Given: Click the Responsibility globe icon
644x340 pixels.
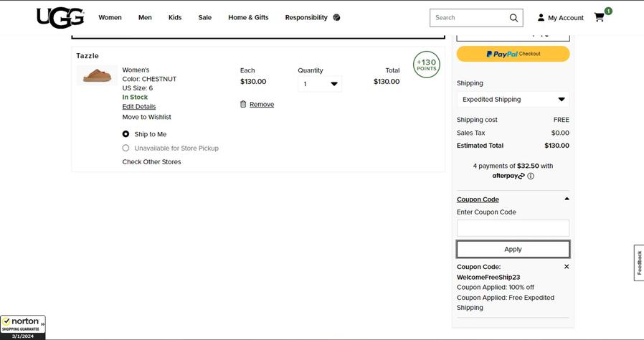Looking at the screenshot, I should (x=336, y=17).
